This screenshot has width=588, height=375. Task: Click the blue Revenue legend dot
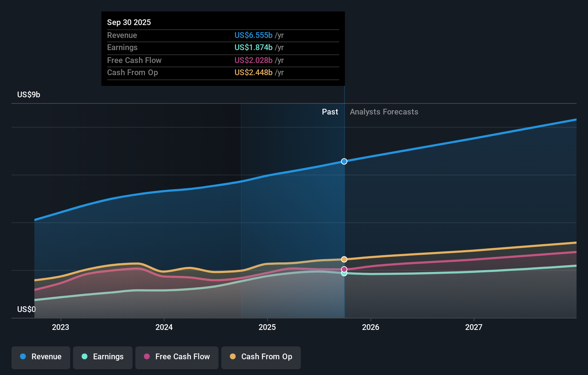click(23, 357)
